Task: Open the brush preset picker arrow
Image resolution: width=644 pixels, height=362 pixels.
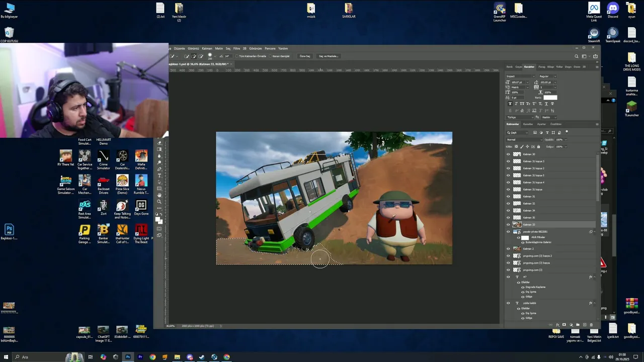Action: click(x=215, y=56)
